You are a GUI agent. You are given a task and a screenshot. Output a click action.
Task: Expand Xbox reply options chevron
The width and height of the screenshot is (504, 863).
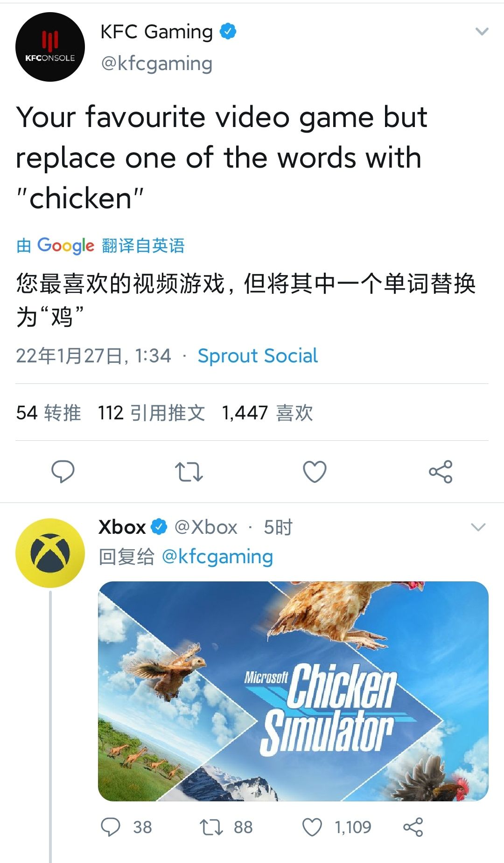click(478, 527)
